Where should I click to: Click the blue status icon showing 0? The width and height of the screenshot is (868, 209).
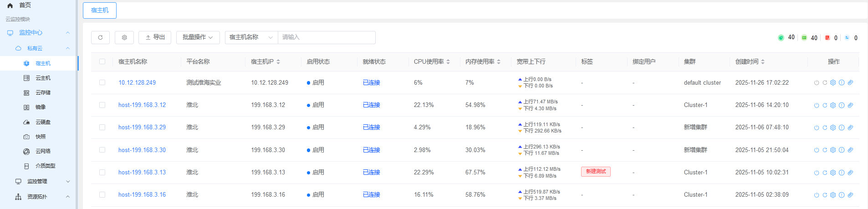[x=847, y=37]
